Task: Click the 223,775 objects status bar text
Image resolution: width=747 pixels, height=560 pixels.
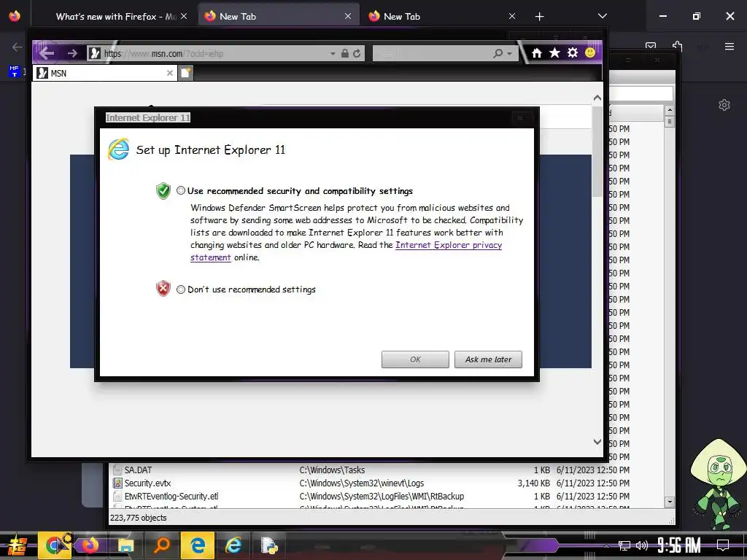Action: click(x=138, y=518)
